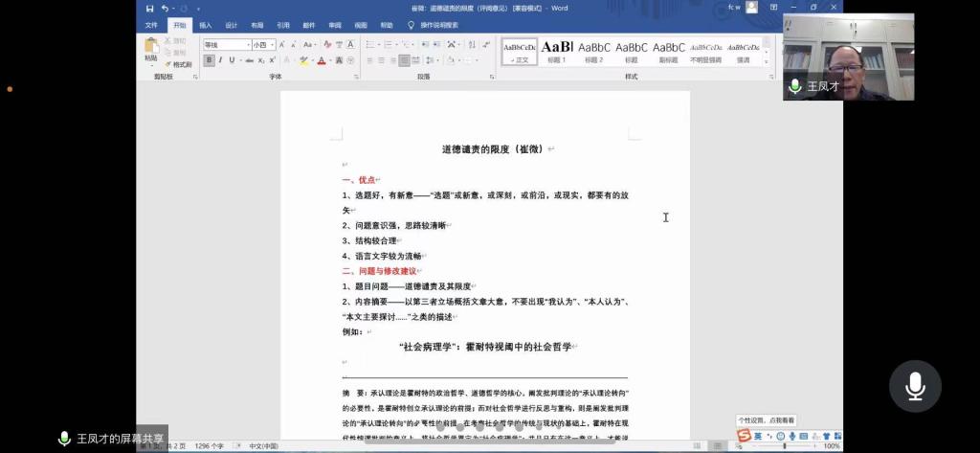Save the document with the floppy icon

click(150, 8)
